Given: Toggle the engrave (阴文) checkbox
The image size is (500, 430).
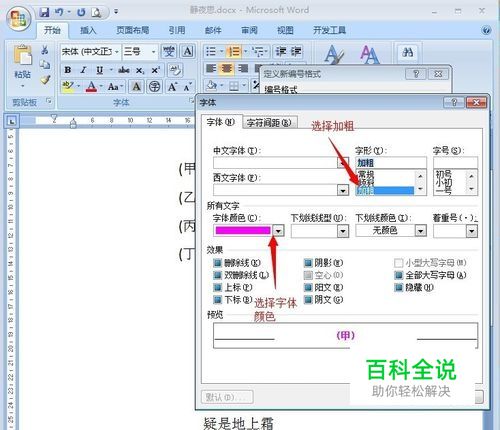Looking at the screenshot, I should point(308,300).
